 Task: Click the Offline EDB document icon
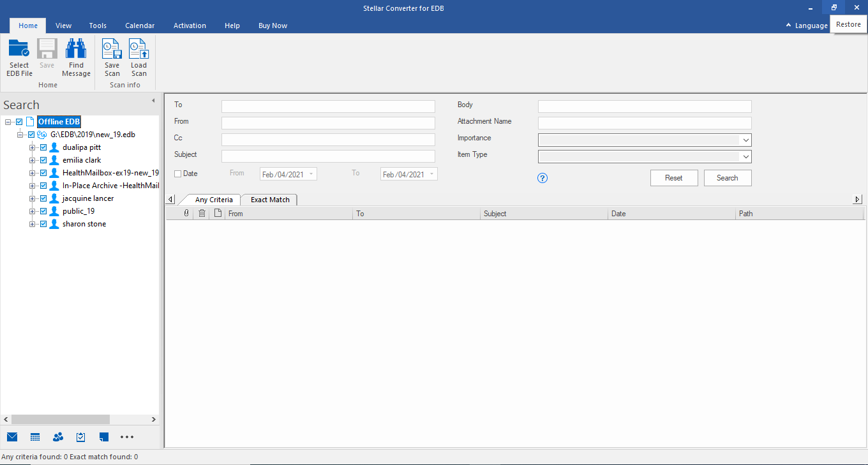point(30,122)
